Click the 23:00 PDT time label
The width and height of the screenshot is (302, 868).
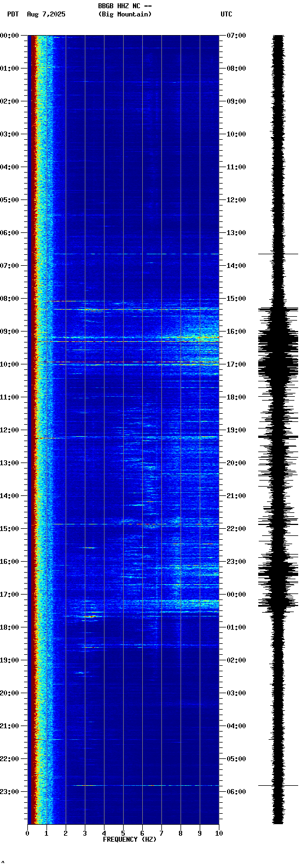tap(9, 792)
